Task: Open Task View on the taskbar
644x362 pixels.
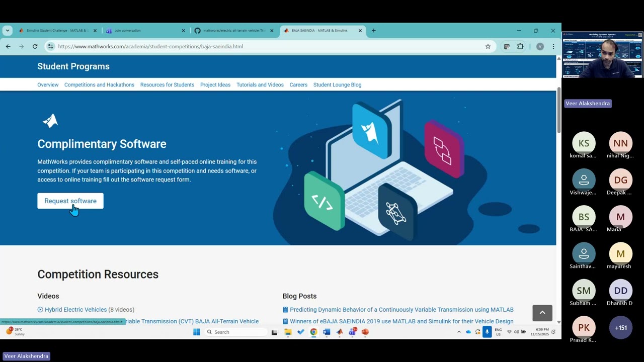Action: pyautogui.click(x=274, y=332)
